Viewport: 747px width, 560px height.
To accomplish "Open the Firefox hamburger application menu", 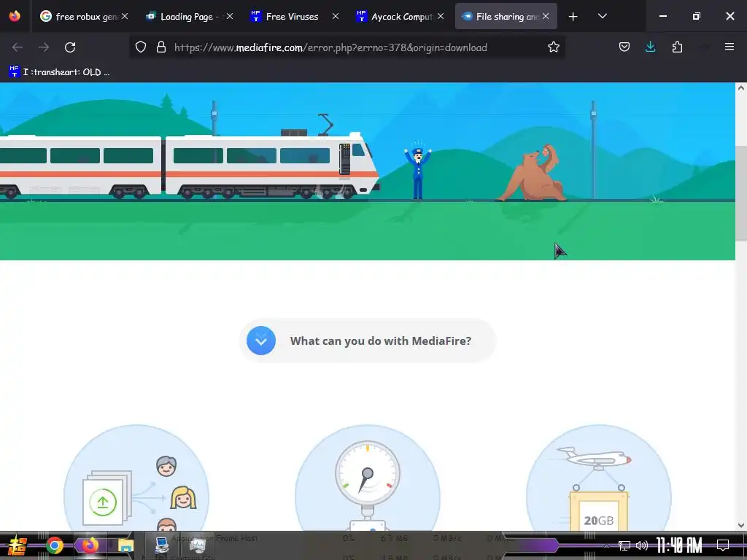I will pos(729,47).
